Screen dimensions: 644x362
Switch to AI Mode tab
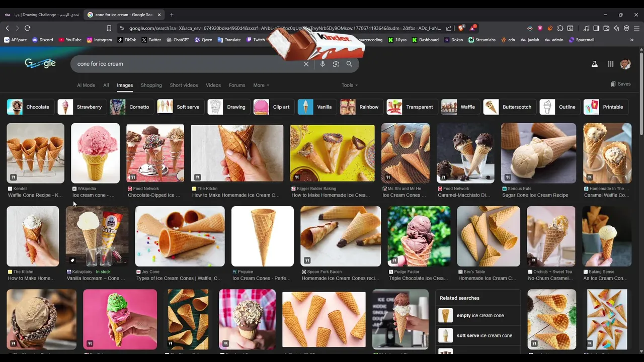[x=86, y=85]
